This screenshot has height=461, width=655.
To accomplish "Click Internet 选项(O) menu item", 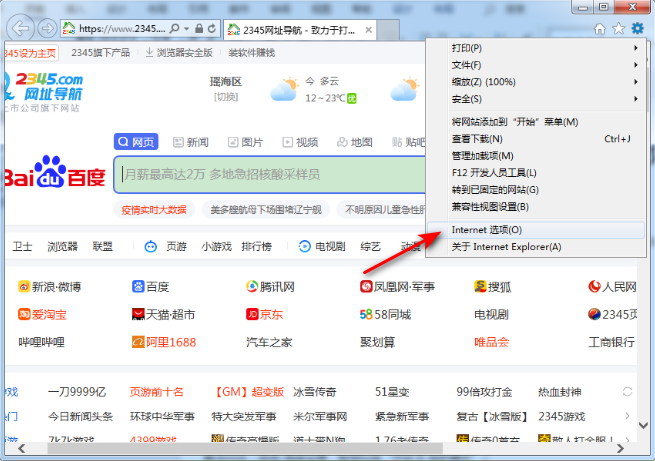I will click(536, 230).
